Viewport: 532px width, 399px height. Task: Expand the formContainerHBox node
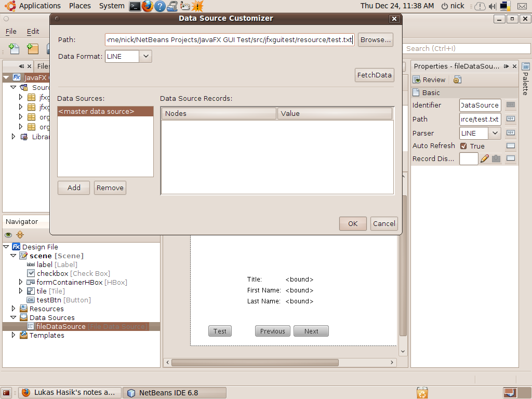(21, 282)
